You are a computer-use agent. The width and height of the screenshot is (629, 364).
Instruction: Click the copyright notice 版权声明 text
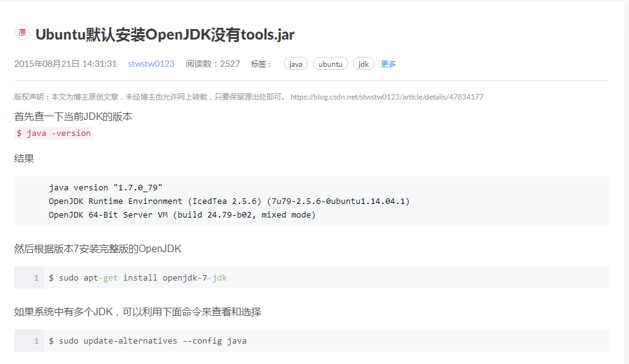click(150, 96)
